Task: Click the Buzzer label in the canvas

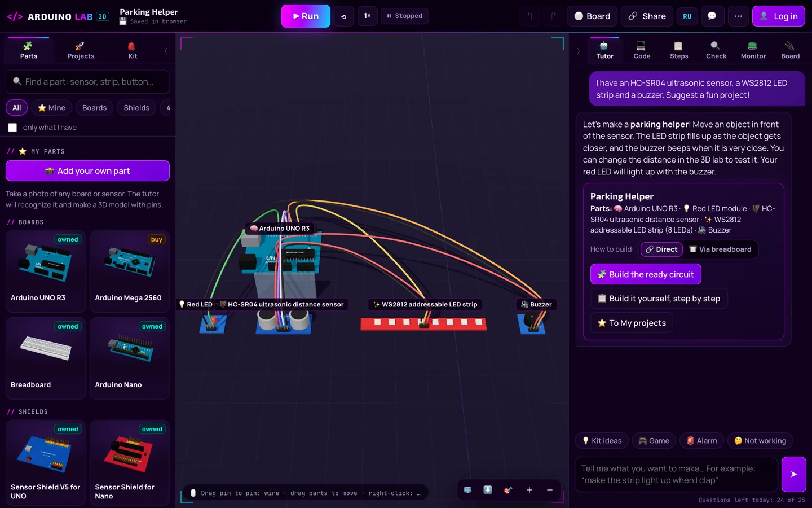Action: click(x=536, y=304)
